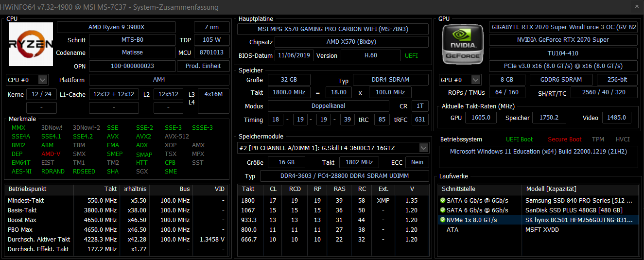The width and height of the screenshot is (644, 260).
Task: Click the BIOS version H.60 field
Action: click(x=370, y=55)
